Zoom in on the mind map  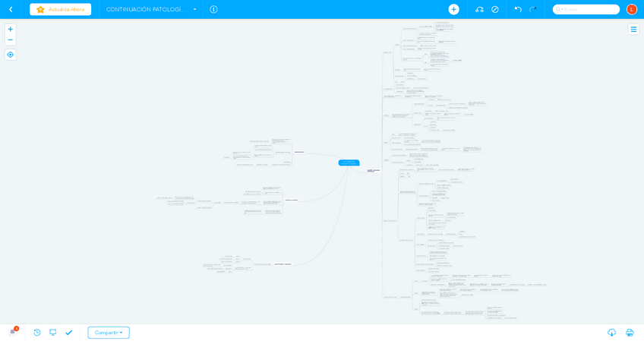coord(10,29)
